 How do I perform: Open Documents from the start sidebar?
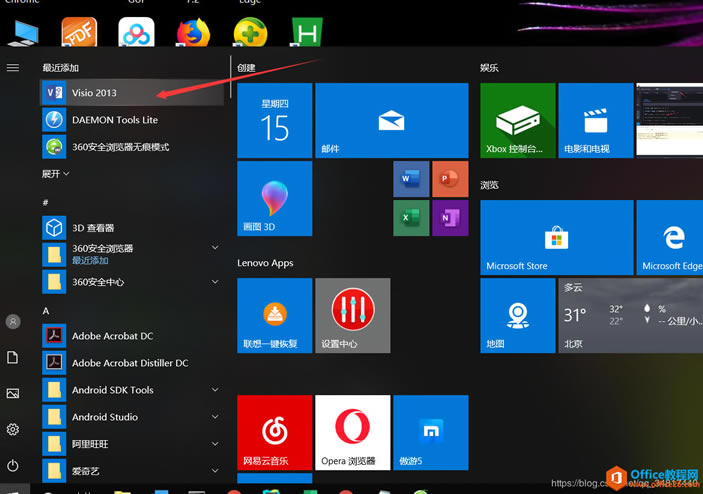coord(13,357)
